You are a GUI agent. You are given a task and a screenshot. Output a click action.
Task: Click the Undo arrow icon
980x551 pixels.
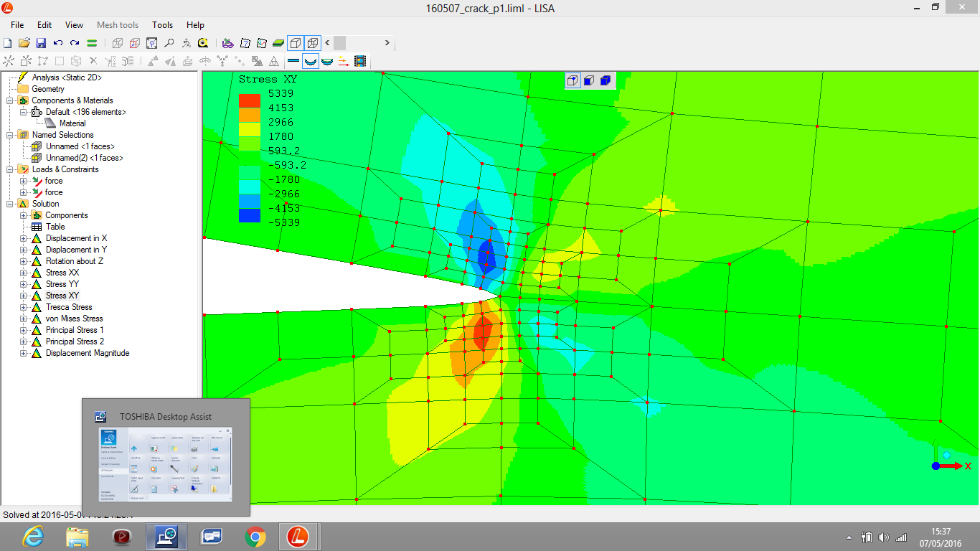(58, 43)
